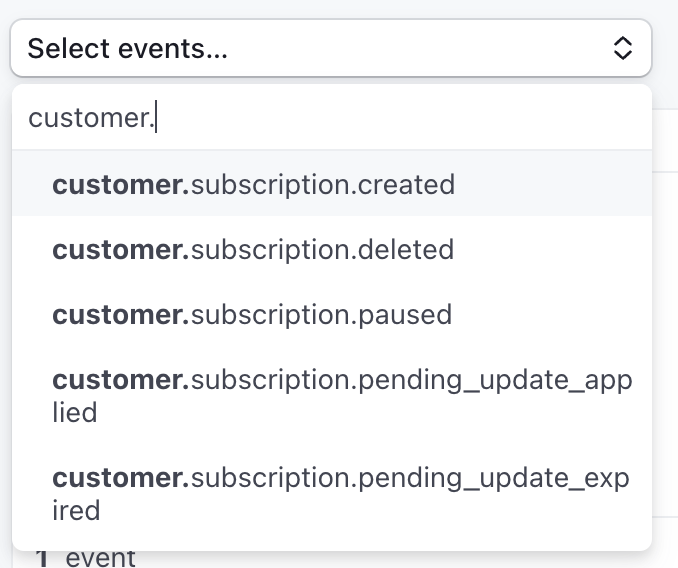The width and height of the screenshot is (678, 568).
Task: Click the 'Select events...' placeholder text
Action: point(127,48)
